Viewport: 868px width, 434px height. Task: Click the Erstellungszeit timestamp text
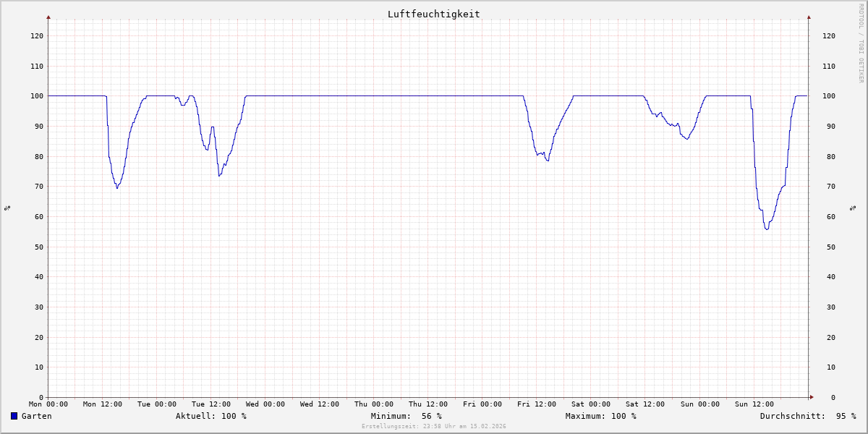(433, 426)
